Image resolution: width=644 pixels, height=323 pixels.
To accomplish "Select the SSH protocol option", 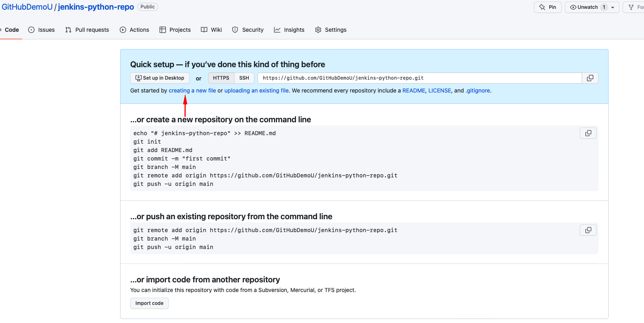I will point(244,78).
